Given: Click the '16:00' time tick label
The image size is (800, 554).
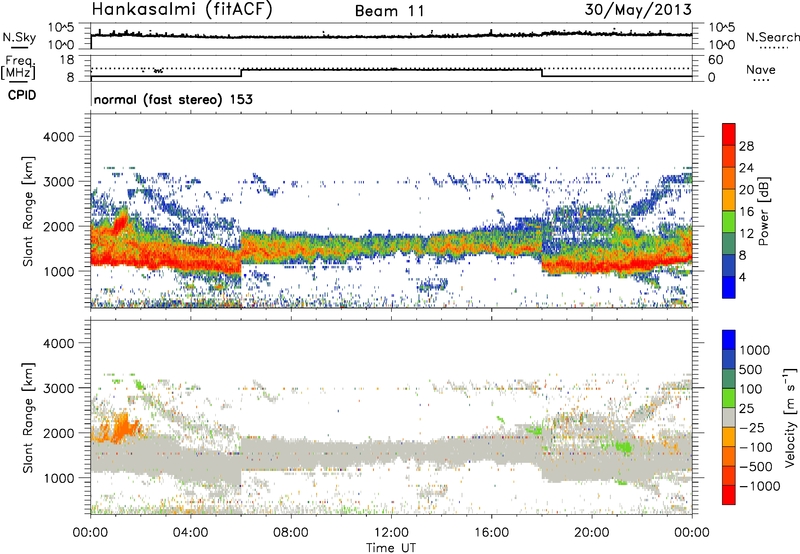Looking at the screenshot, I should coord(491,533).
